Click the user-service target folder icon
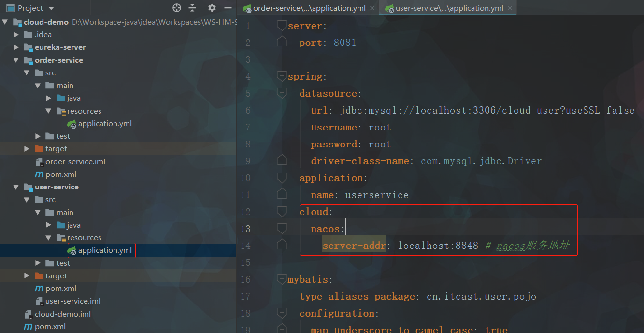 (39, 276)
